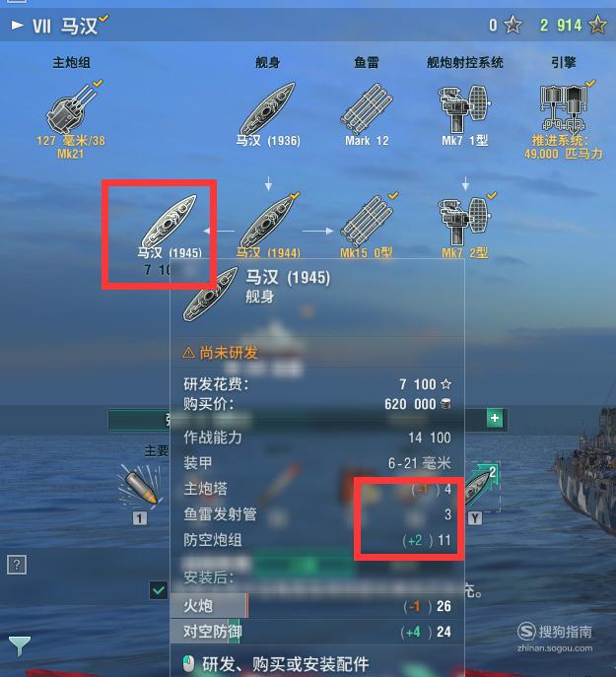The image size is (616, 677).
Task: Select the 马汉 (1944) hull module
Action: (x=268, y=226)
